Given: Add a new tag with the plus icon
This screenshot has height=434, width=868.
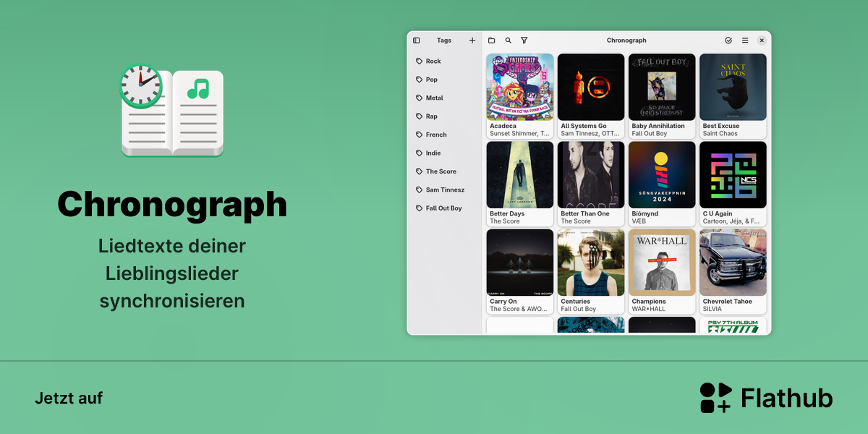Looking at the screenshot, I should point(472,41).
